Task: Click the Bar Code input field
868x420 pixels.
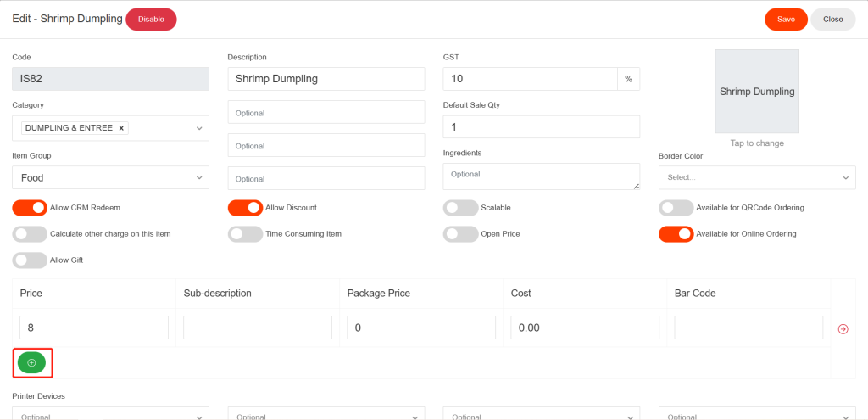Action: point(748,328)
